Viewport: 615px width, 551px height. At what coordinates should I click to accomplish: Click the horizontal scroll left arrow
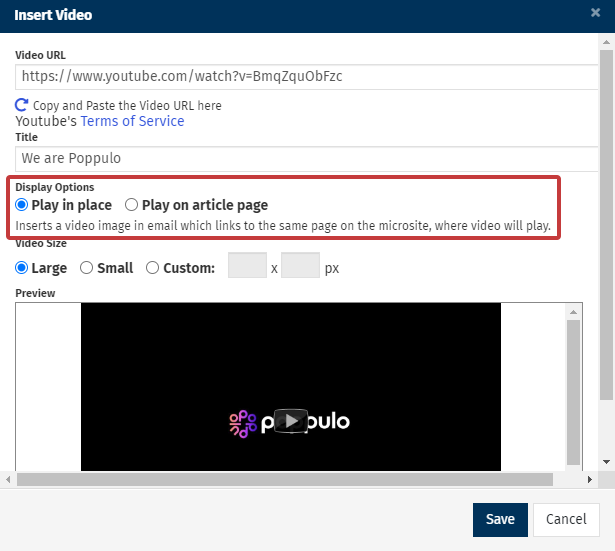(8, 479)
